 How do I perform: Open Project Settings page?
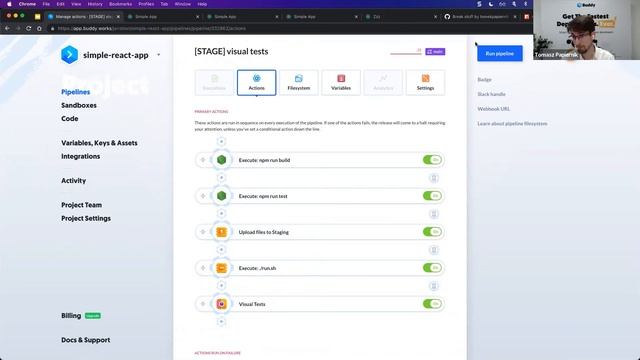point(86,218)
